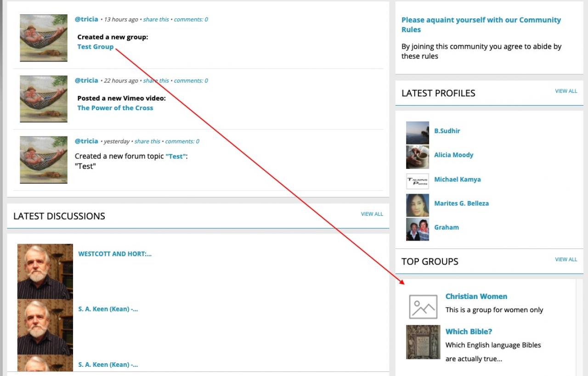
Task: Click the "Posted a new Vimeo video:" text
Action: click(x=122, y=98)
